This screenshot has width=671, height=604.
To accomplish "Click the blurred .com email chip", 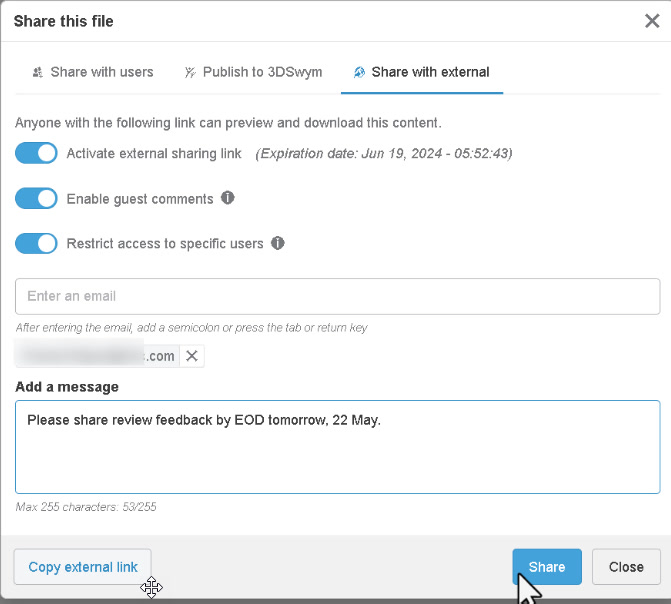I will (x=95, y=356).
